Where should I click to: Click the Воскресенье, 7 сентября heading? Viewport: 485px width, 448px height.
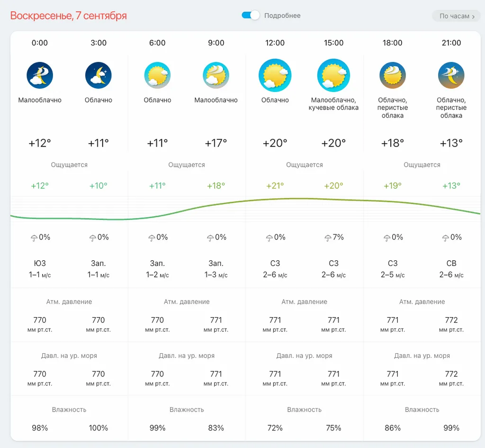tap(69, 16)
